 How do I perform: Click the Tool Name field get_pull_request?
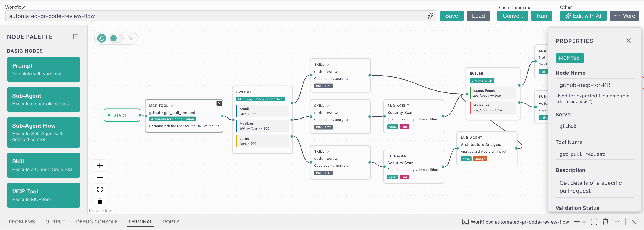point(594,154)
